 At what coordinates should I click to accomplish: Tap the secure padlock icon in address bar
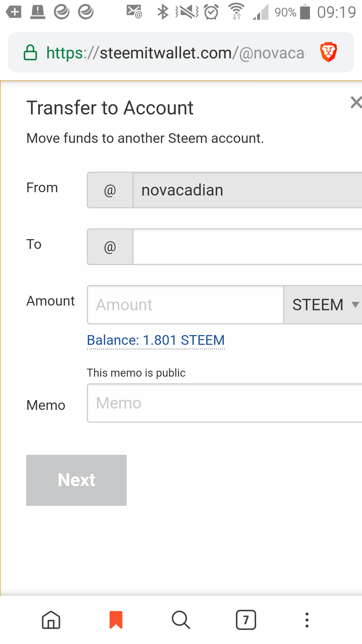click(30, 53)
